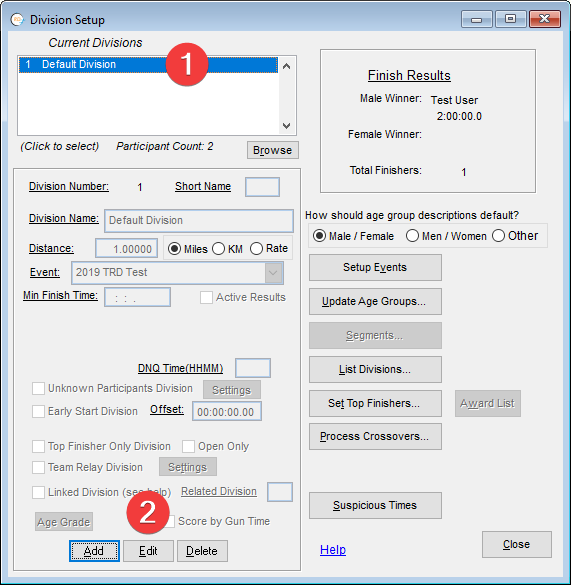Image resolution: width=571 pixels, height=585 pixels.
Task: Click the Browse button
Action: [273, 150]
